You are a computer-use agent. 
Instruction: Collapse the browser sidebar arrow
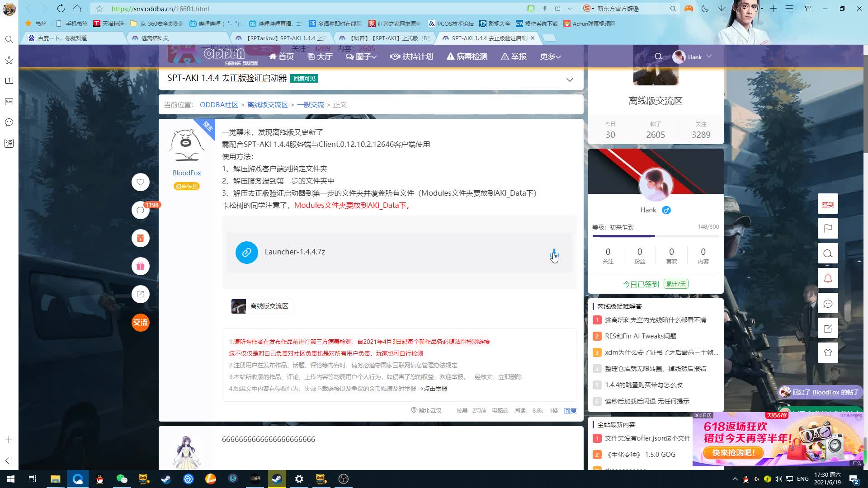coord(9,460)
